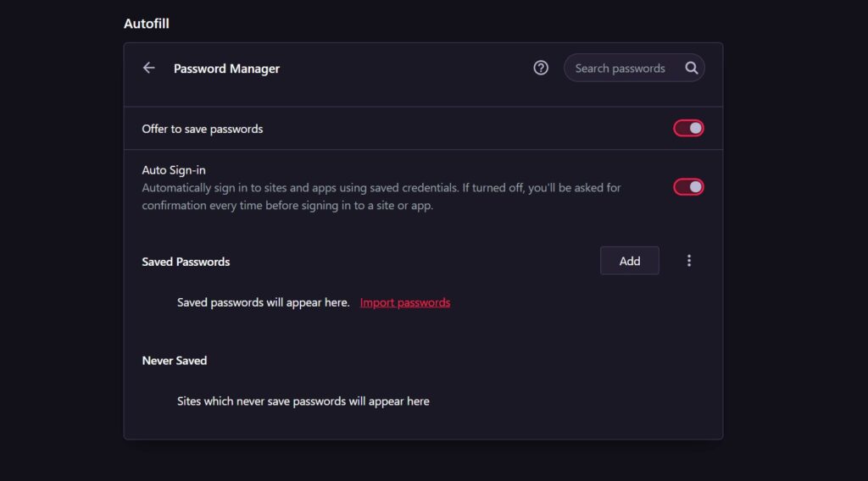Viewport: 868px width, 481px height.
Task: Open the help question mark icon
Action: (541, 68)
